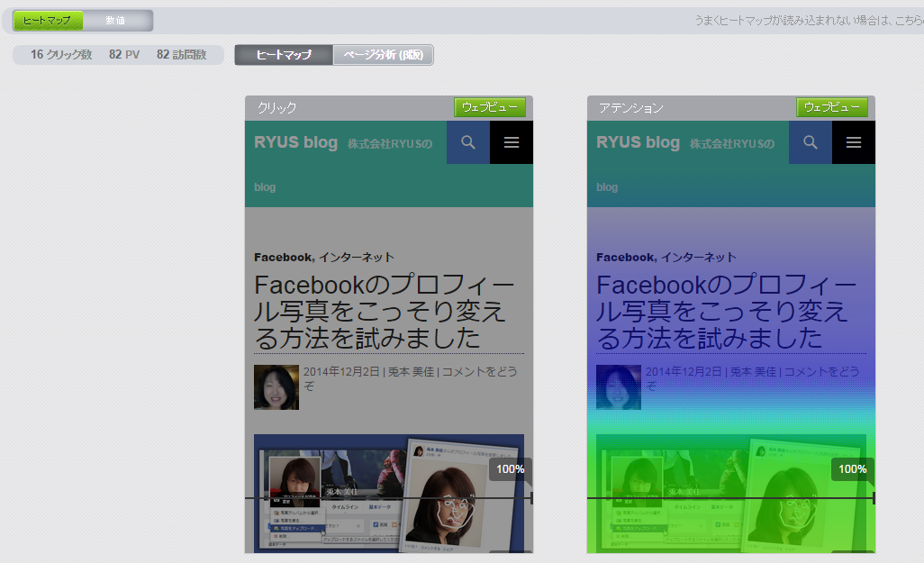Switch the top toggle to ヒートマップ
The width and height of the screenshot is (924, 563).
point(48,21)
